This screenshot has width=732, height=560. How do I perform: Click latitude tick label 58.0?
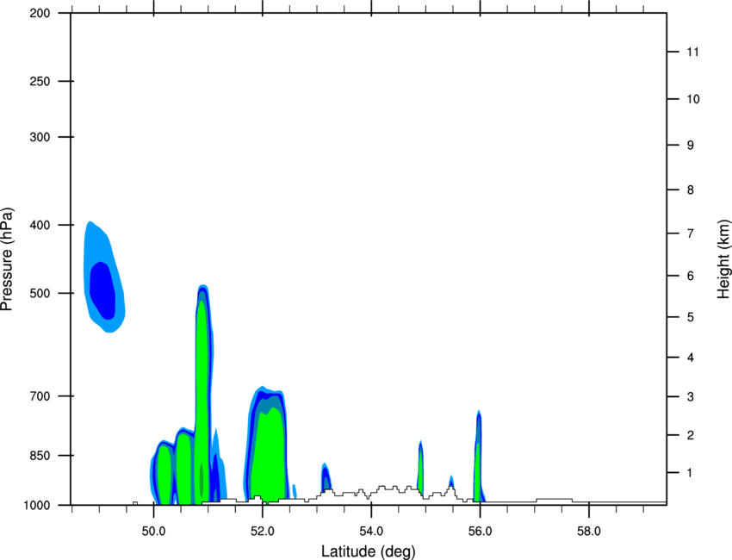click(x=589, y=532)
